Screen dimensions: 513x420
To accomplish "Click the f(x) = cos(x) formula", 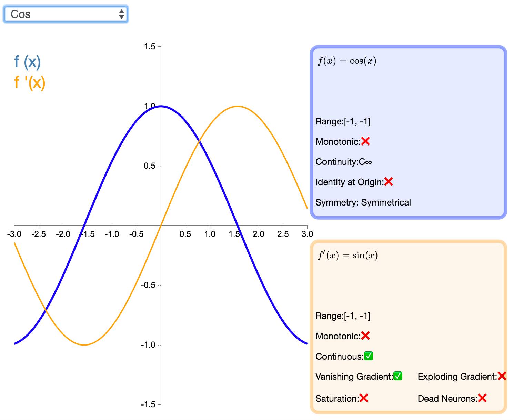I will tap(347, 61).
